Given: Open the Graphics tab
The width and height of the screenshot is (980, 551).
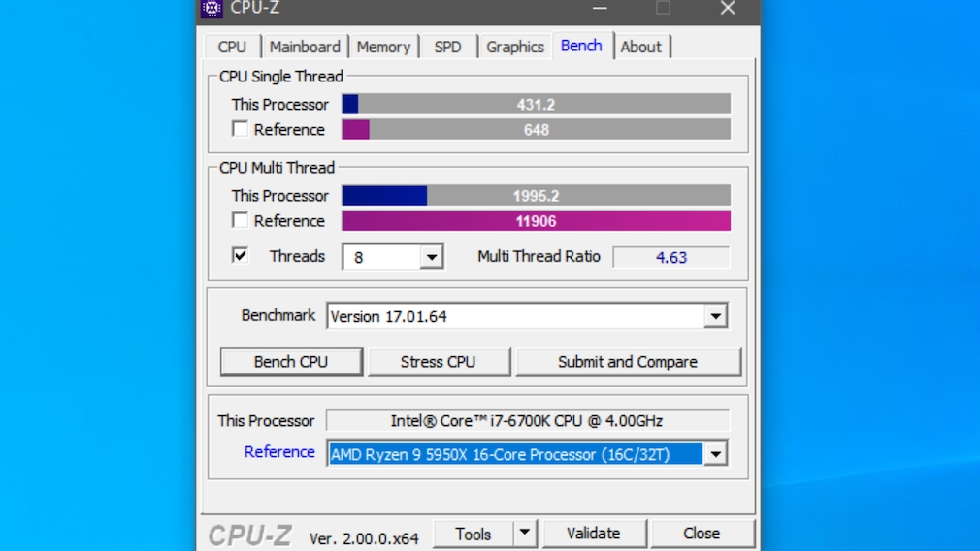Looking at the screenshot, I should tap(515, 47).
